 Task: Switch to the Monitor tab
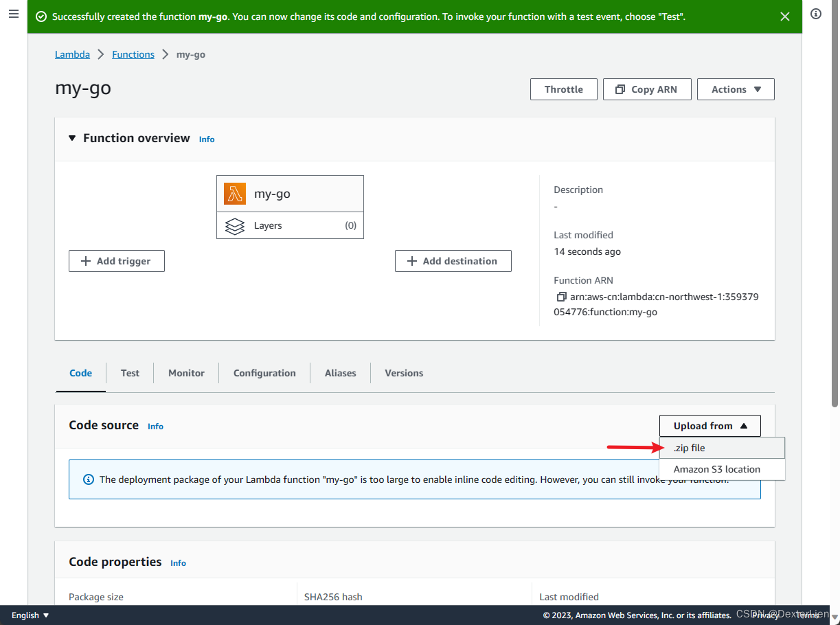(x=186, y=373)
